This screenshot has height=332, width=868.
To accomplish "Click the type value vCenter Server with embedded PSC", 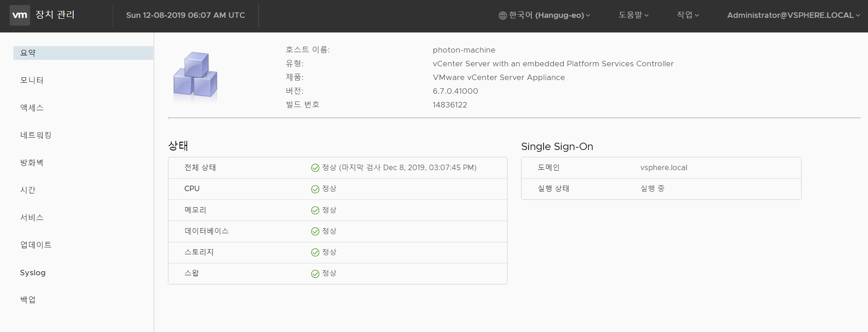I will pyautogui.click(x=553, y=64).
